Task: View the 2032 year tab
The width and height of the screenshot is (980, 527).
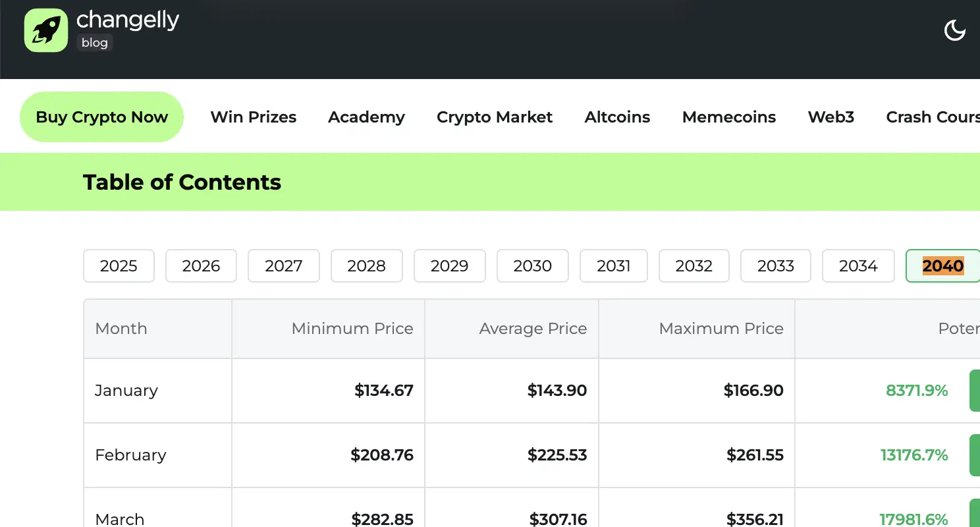Action: pyautogui.click(x=694, y=266)
